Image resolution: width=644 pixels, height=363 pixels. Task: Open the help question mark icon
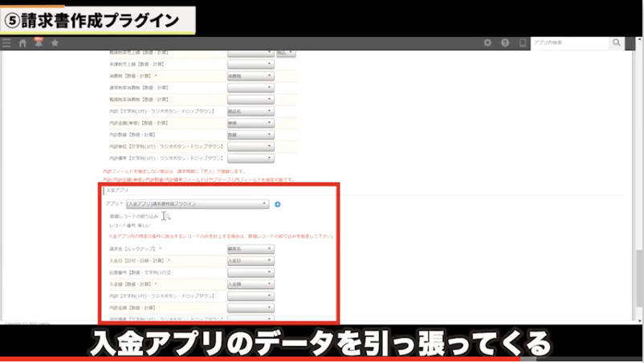(505, 43)
